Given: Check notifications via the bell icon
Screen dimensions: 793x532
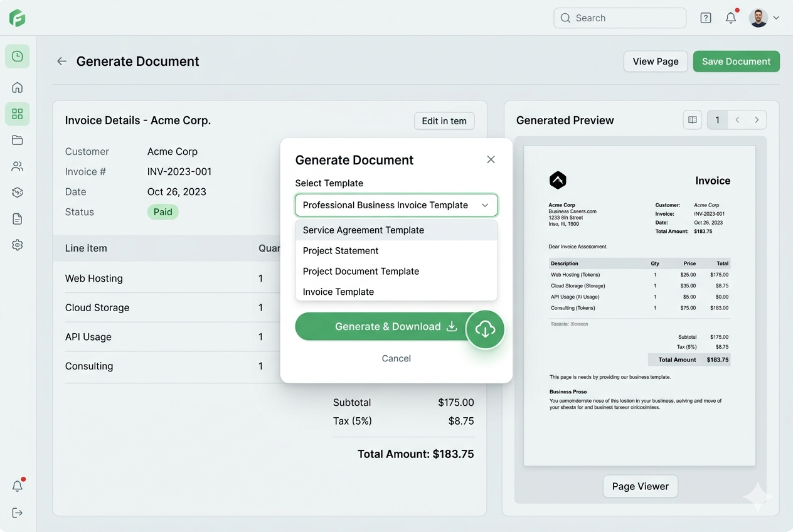Looking at the screenshot, I should (x=730, y=18).
